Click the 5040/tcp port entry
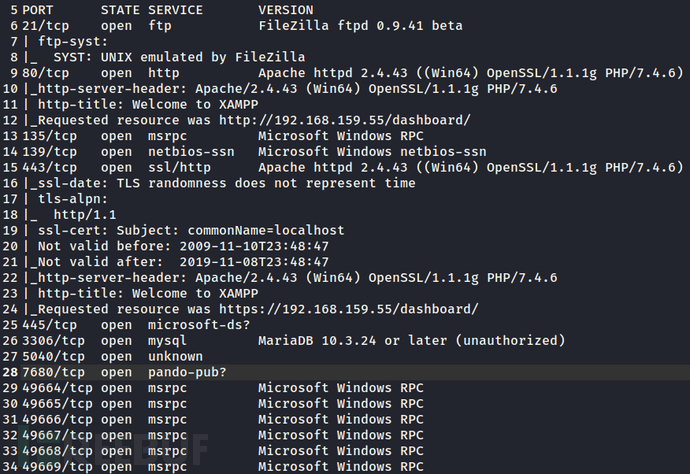Screen dimensions: 690x474 click(x=52, y=356)
